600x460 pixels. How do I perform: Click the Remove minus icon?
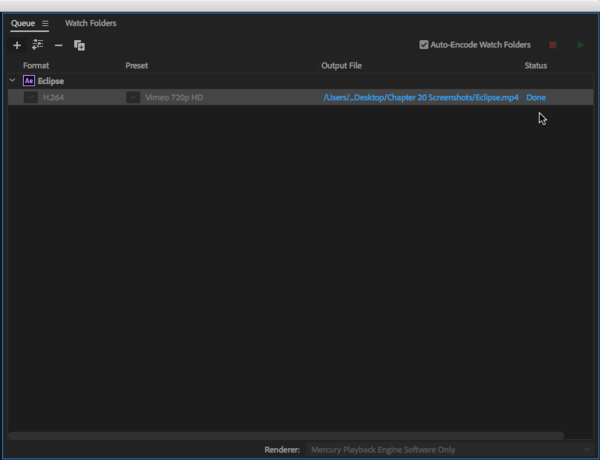pos(58,45)
